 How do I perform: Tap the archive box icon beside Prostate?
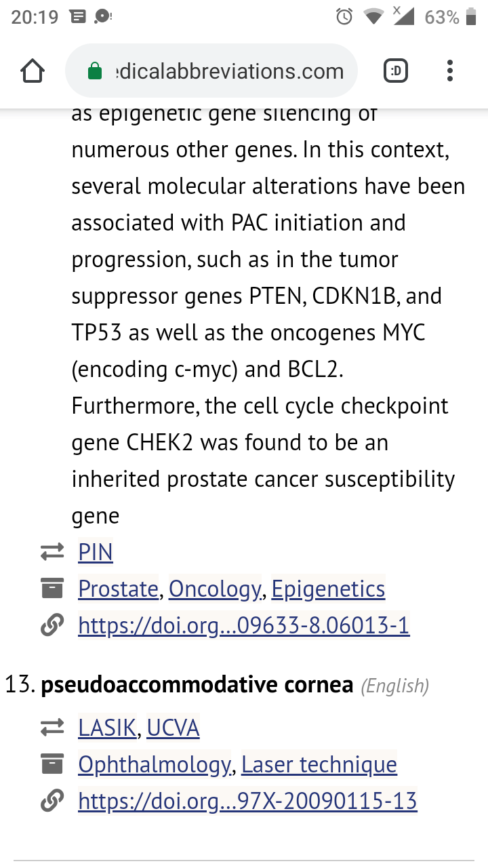point(52,589)
